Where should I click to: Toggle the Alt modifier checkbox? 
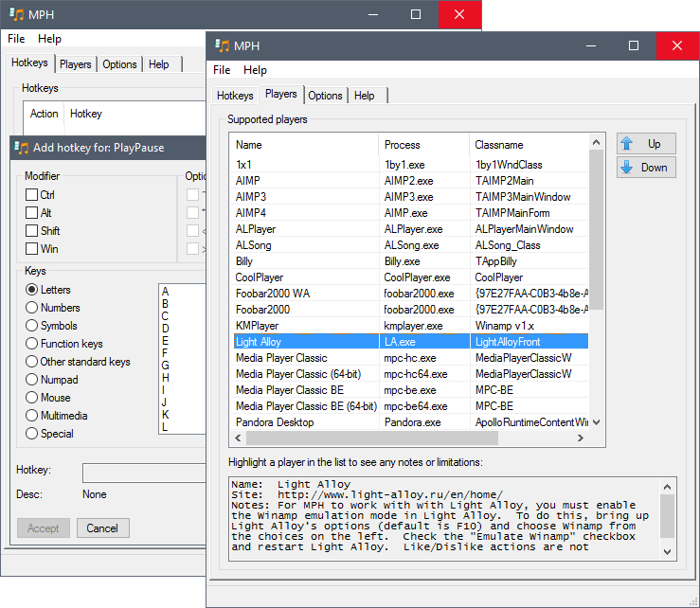pyautogui.click(x=31, y=213)
